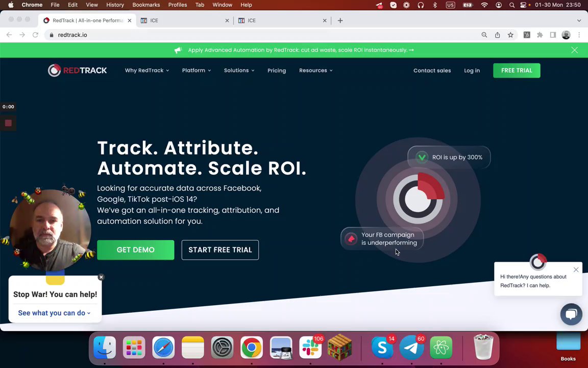Bookmark this page with the star icon
This screenshot has width=588, height=368.
510,35
